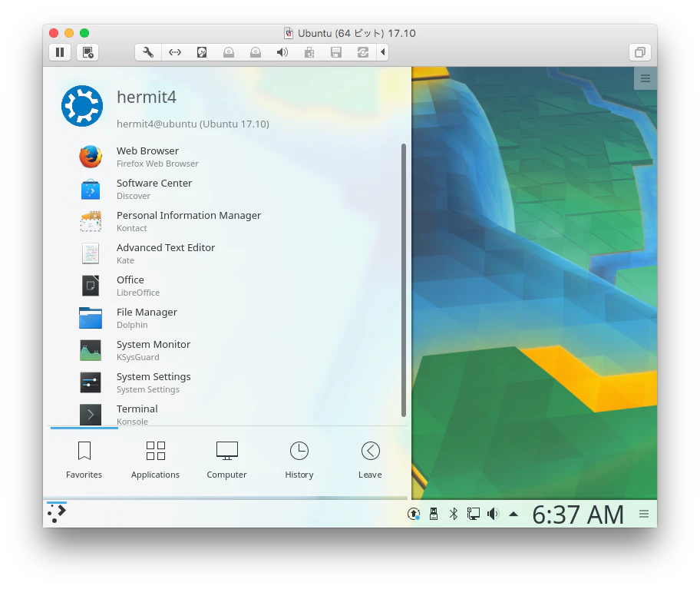This screenshot has height=589, width=700.
Task: Select the Favorites tab
Action: coord(84,460)
